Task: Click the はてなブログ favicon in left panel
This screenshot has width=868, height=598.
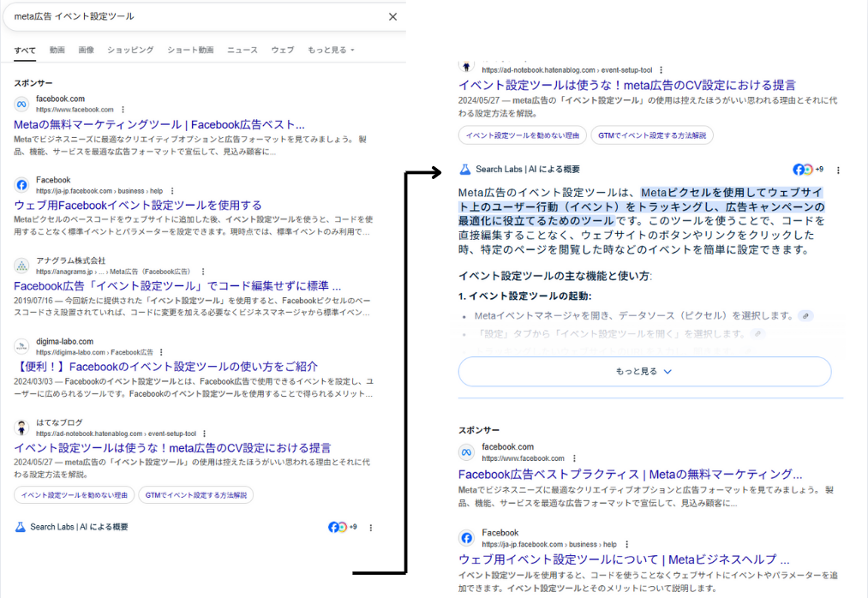Action: point(21,428)
